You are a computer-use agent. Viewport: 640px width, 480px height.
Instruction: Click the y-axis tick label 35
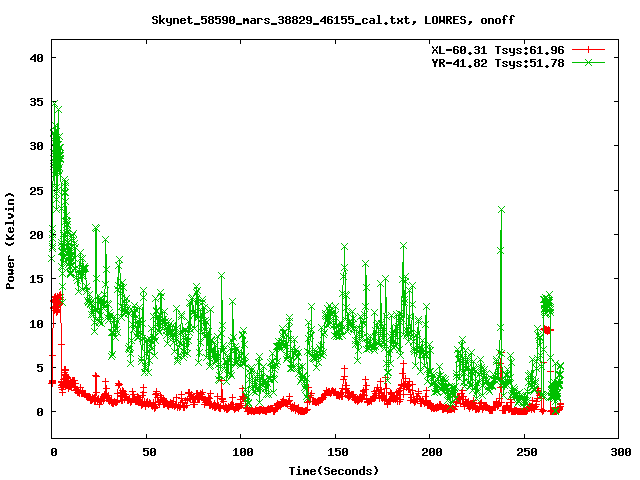coord(37,102)
